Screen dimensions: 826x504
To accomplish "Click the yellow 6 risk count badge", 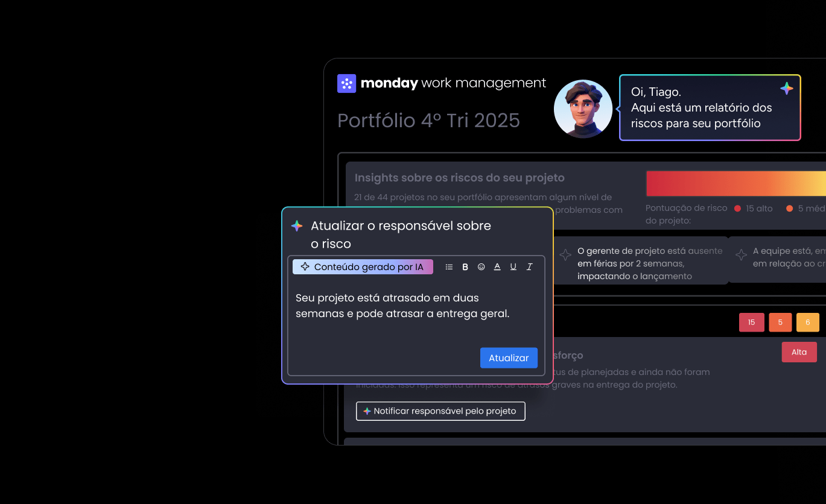I will (x=808, y=323).
